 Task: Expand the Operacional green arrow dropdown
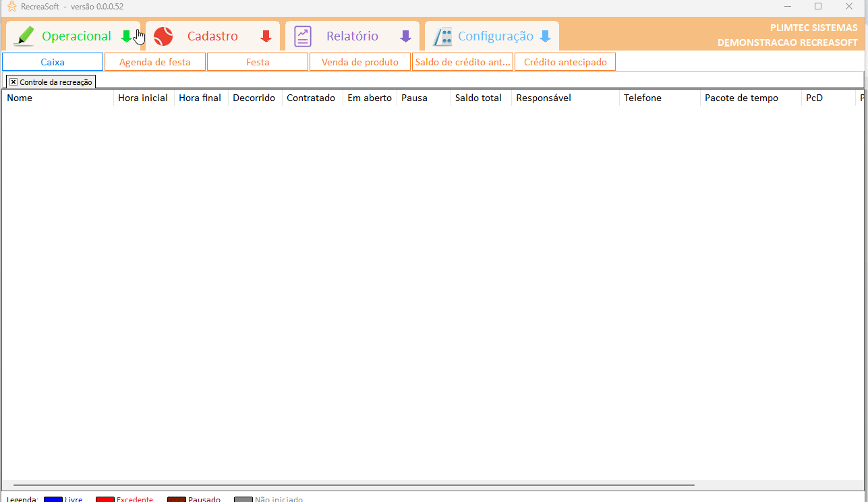click(126, 36)
